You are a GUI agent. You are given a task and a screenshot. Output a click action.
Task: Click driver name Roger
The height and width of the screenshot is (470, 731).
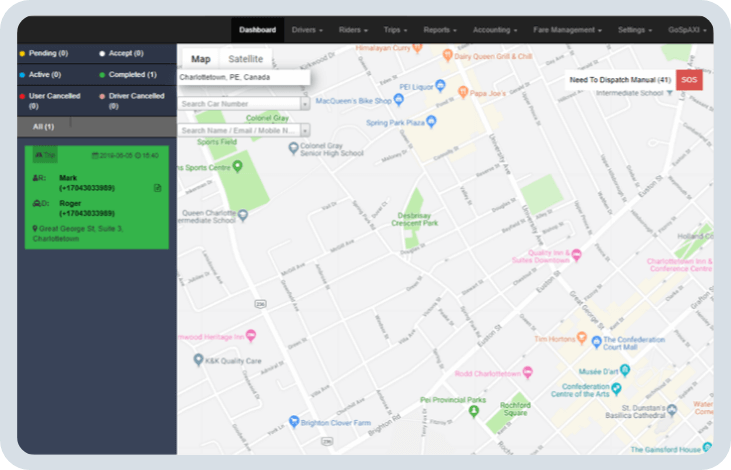(x=70, y=203)
